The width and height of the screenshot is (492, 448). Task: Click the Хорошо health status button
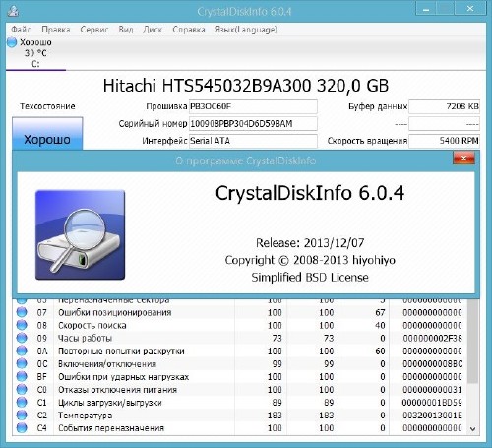click(47, 134)
